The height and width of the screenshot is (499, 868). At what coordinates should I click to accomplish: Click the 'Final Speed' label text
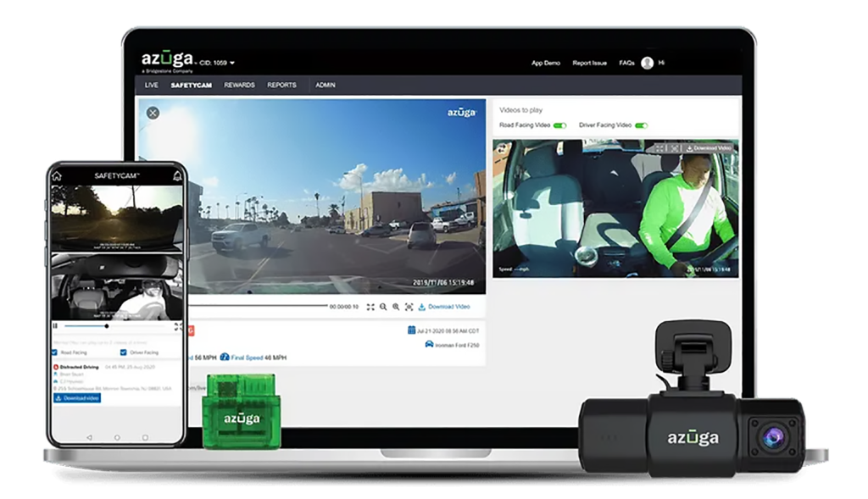pos(247,358)
